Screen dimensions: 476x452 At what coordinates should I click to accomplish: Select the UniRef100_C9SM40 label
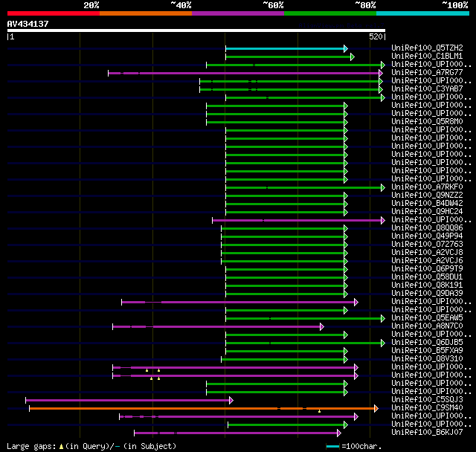(x=427, y=408)
